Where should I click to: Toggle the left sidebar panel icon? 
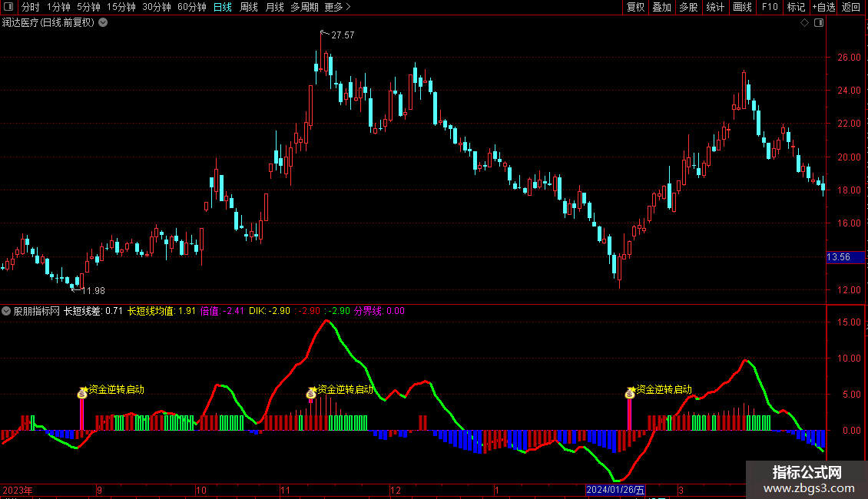[x=8, y=7]
